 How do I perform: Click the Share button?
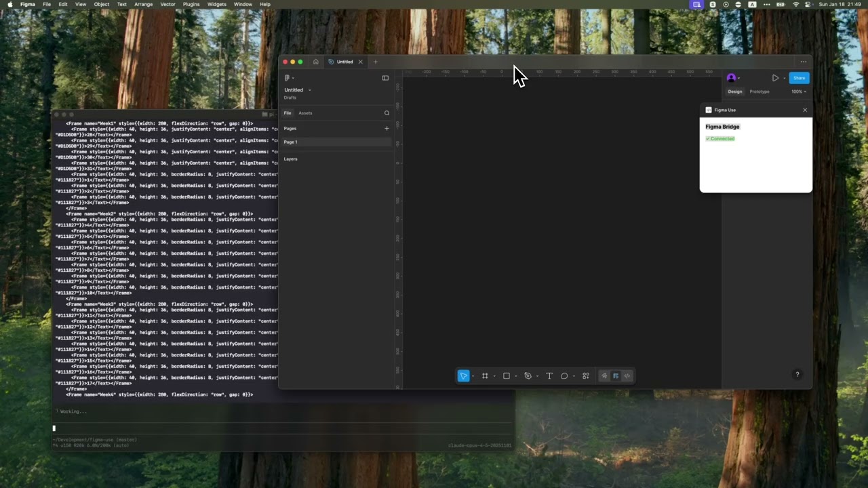coord(799,78)
